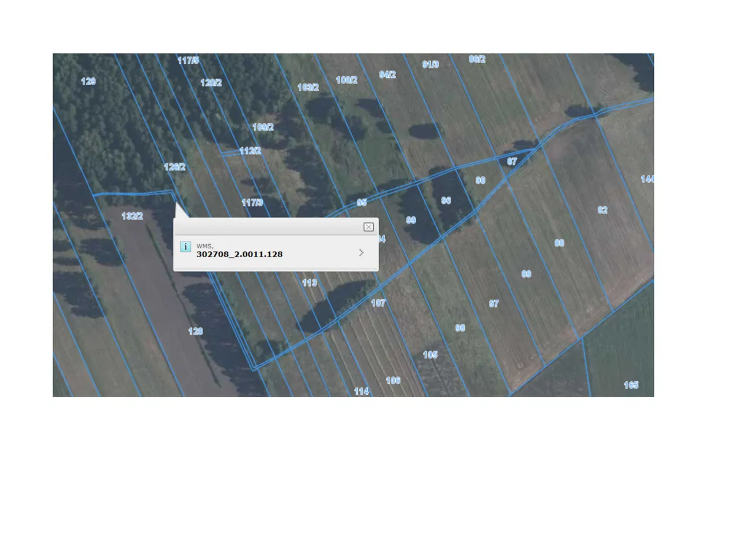This screenshot has height=535, width=756.
Task: Click parcel number 106 label
Action: tap(393, 381)
